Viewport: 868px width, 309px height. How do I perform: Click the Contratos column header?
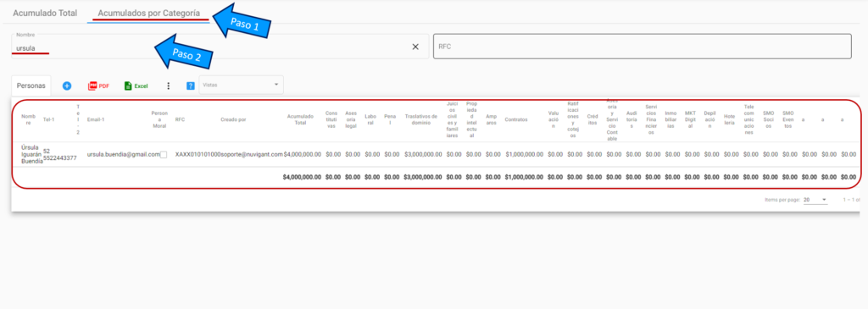(x=516, y=119)
